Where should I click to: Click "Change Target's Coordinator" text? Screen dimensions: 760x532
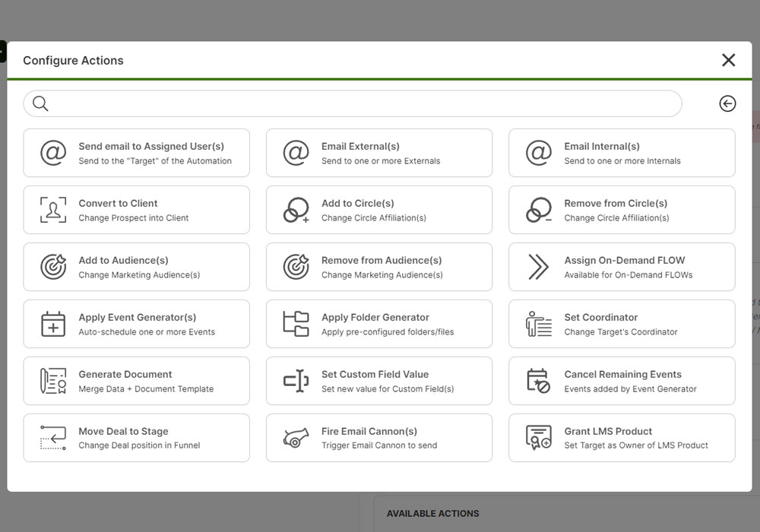(x=621, y=332)
